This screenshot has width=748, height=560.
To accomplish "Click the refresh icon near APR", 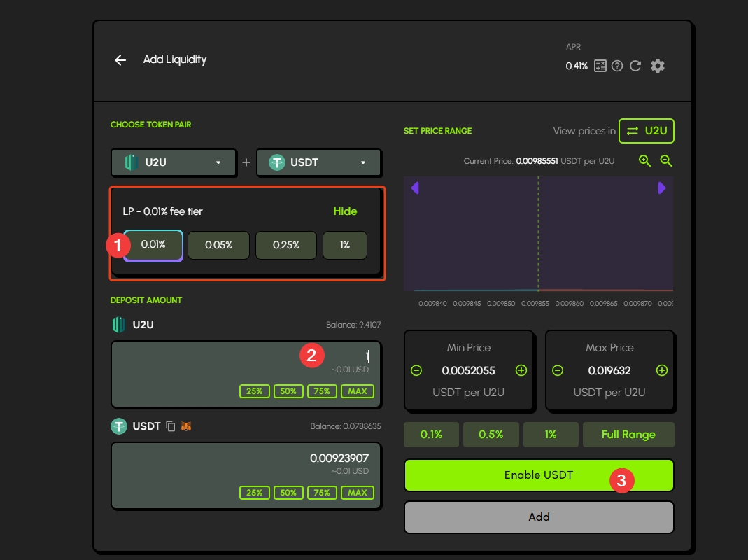I will point(635,66).
